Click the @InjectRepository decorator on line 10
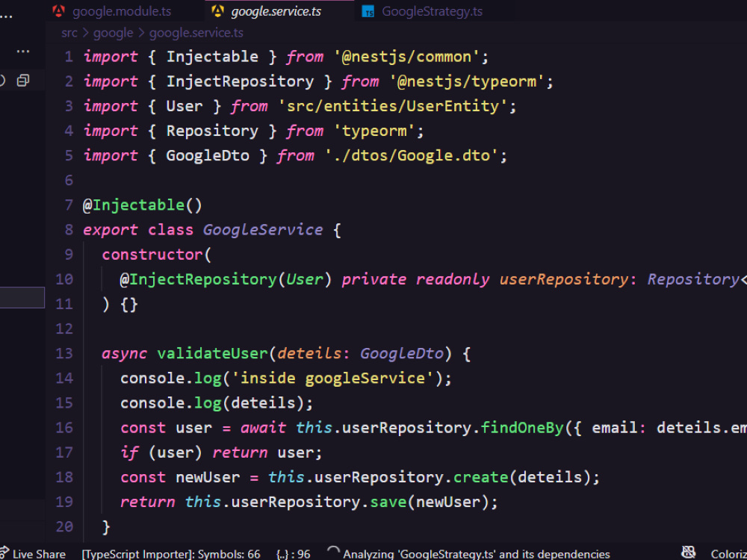 (198, 279)
